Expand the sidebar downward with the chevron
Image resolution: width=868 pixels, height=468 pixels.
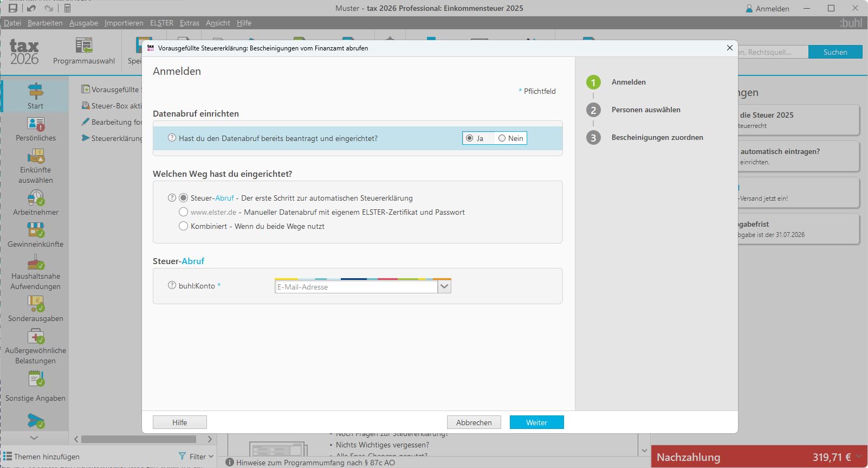(x=34, y=438)
